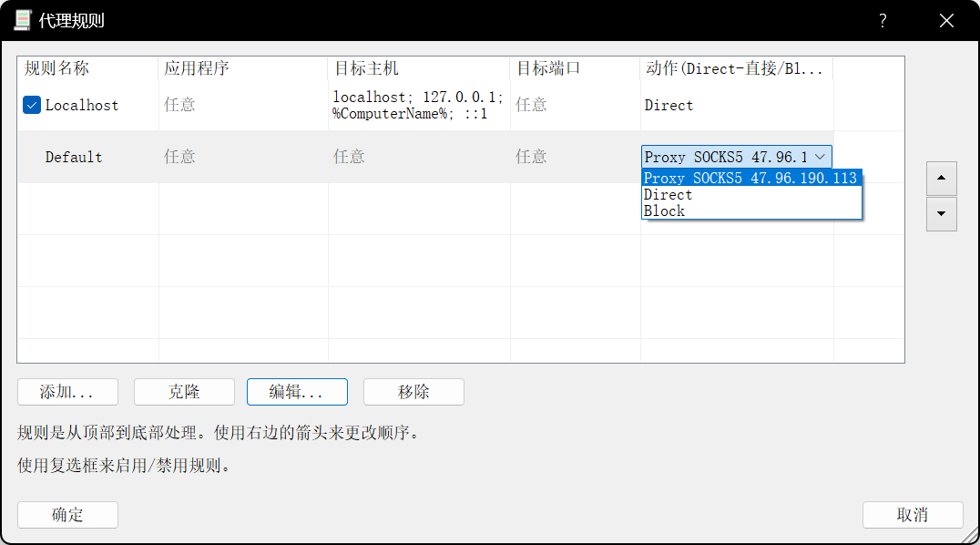Click the 目标端口 column header
Screen dimensions: 980x545
click(x=576, y=68)
